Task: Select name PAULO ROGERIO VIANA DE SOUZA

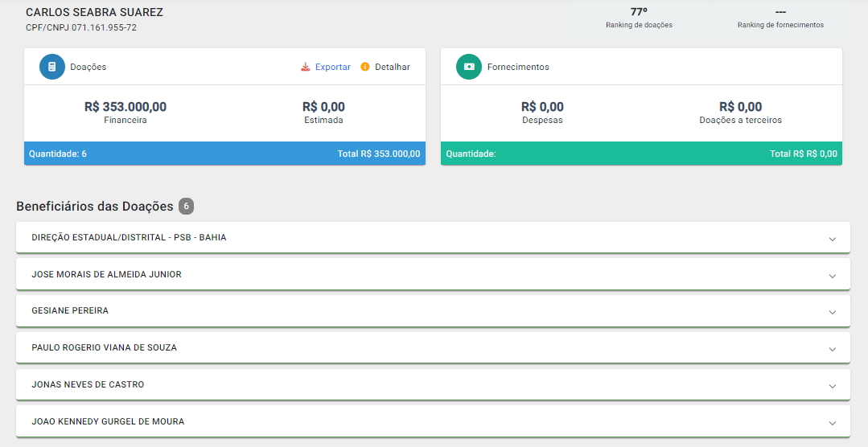Action: point(104,348)
